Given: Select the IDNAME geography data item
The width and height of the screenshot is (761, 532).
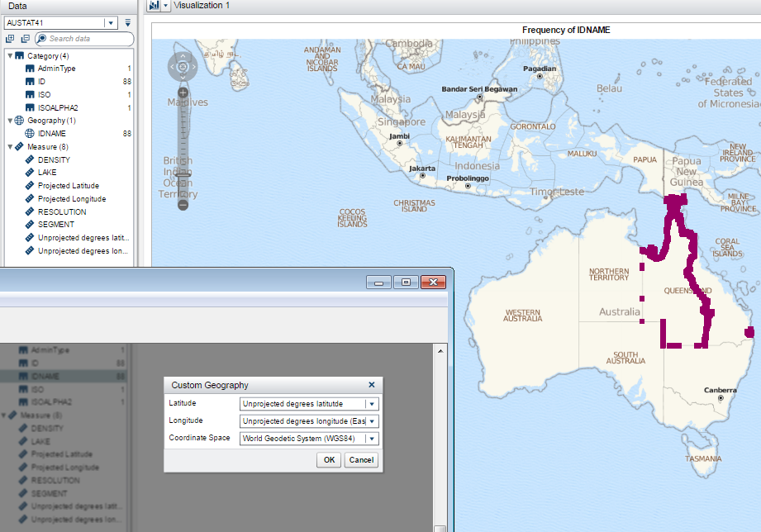Looking at the screenshot, I should [x=51, y=133].
